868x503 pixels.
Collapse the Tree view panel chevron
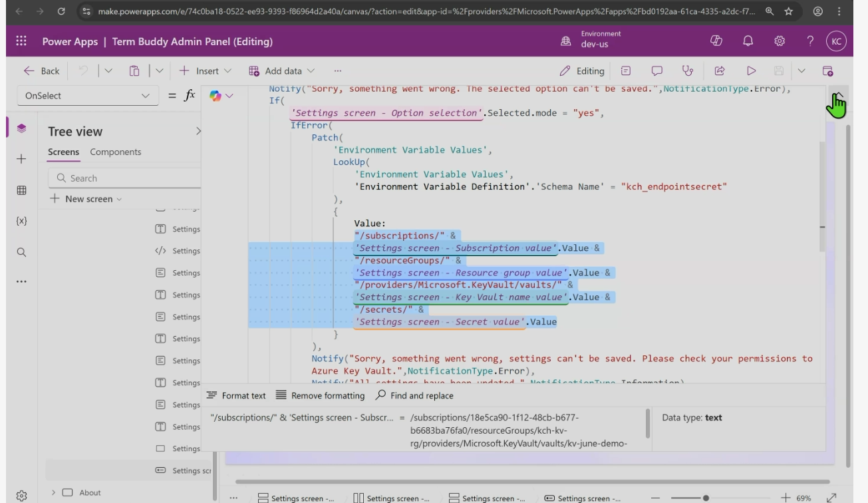(x=198, y=131)
